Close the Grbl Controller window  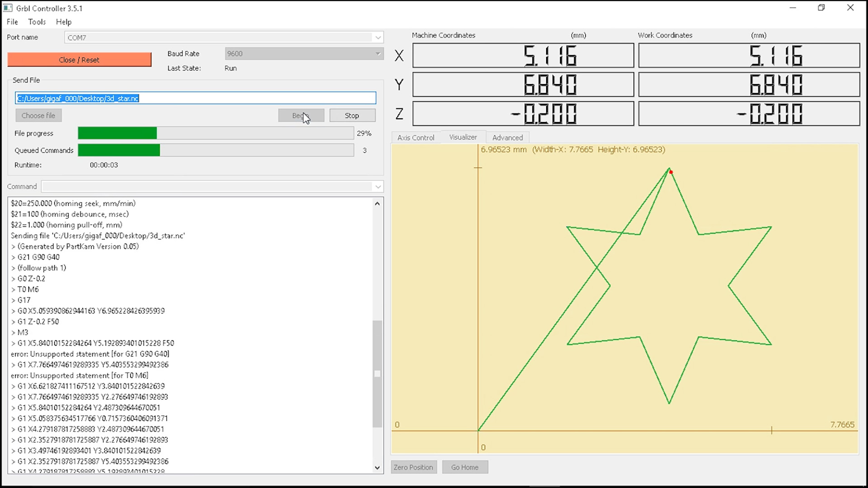(x=850, y=8)
